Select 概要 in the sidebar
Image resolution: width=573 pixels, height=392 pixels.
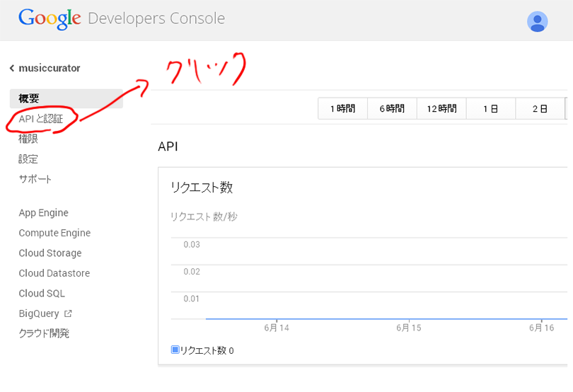66,98
